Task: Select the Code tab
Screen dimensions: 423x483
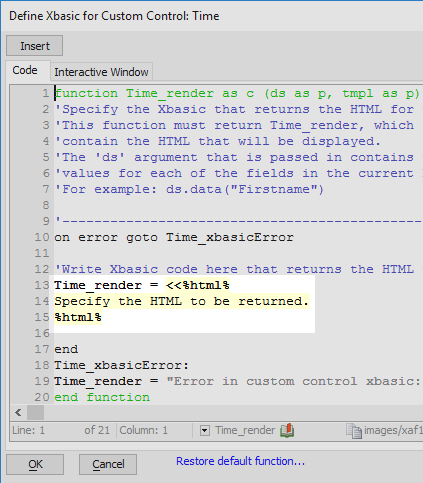Action: [25, 70]
